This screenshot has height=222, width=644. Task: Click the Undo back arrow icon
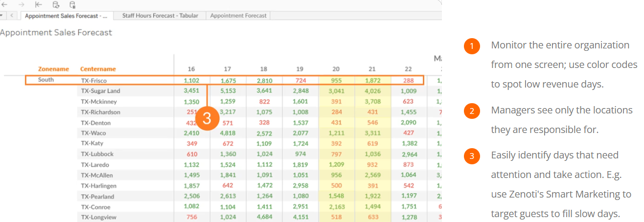4,5
